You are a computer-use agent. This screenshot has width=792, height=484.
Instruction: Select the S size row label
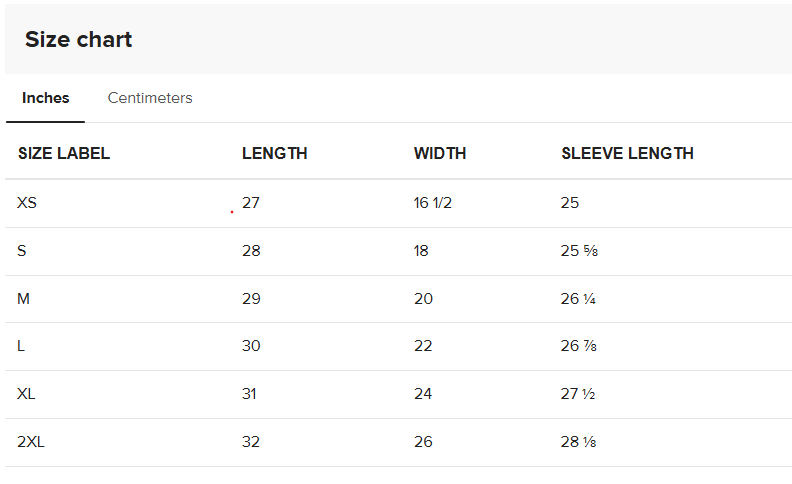21,251
